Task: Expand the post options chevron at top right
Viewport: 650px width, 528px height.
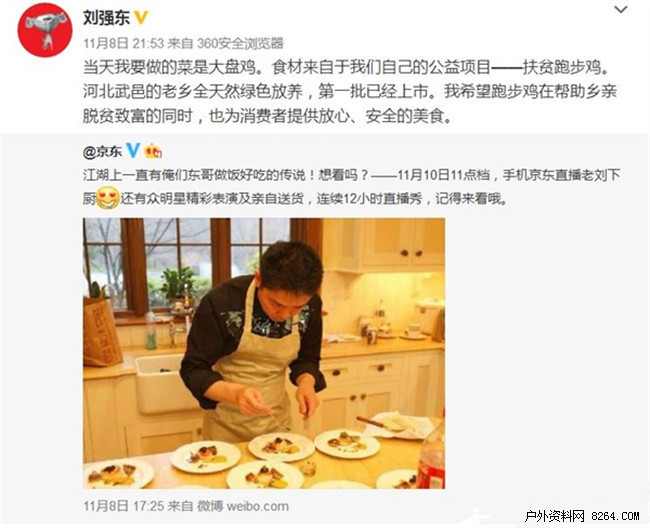Action: (x=621, y=9)
